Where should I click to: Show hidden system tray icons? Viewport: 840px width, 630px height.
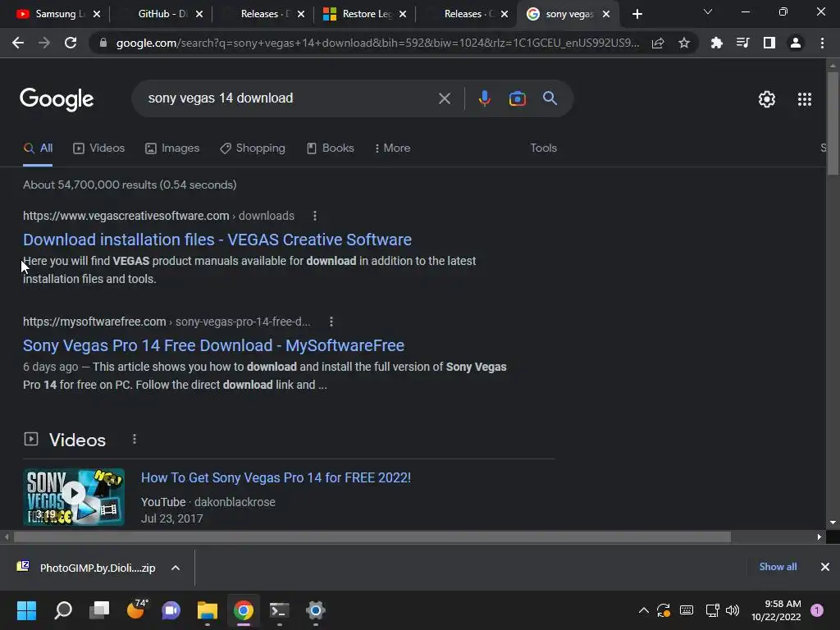[x=643, y=610]
